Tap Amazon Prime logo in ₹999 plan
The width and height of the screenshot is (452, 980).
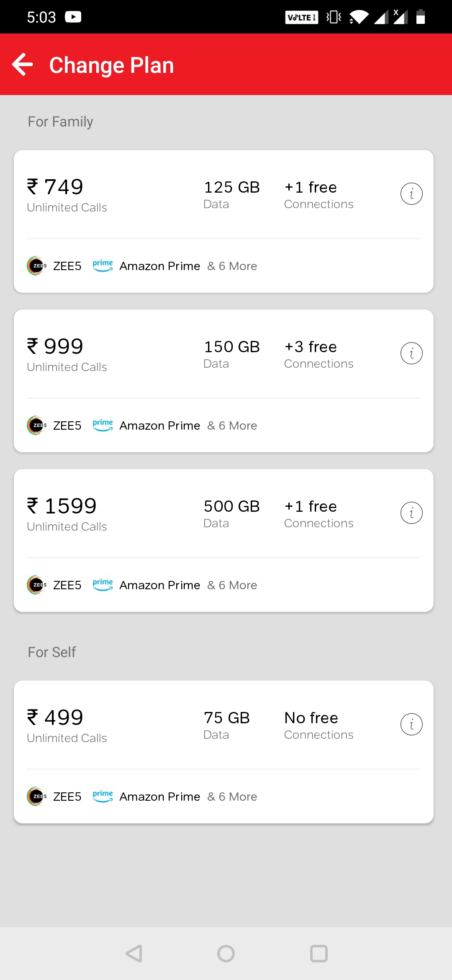click(103, 426)
